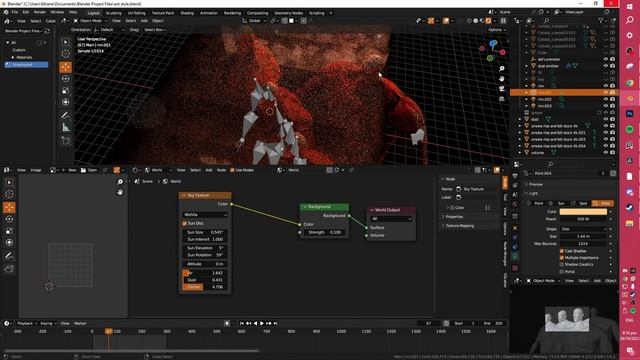Toggle the Multiple Importance checkbox

(x=562, y=258)
